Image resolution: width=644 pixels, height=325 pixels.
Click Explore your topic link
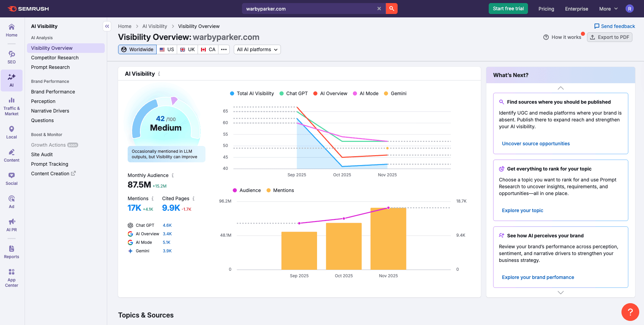point(523,210)
